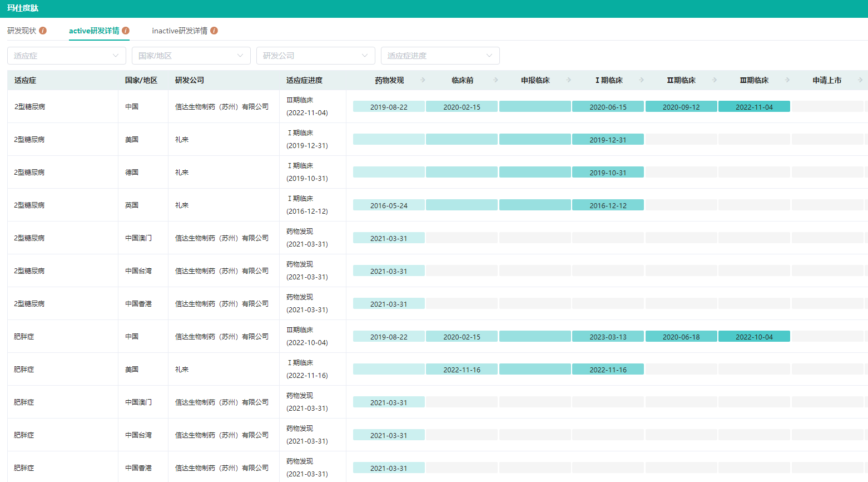
Task: Switch to the 研发现状 tab
Action: click(x=22, y=31)
